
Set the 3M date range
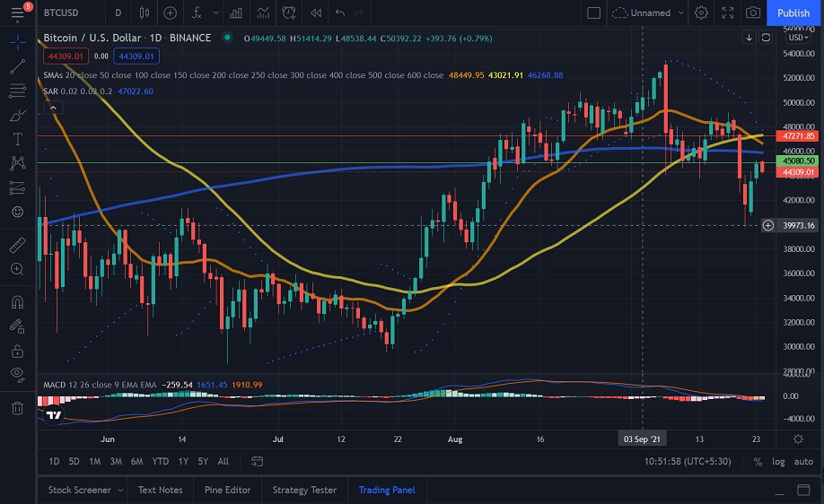pyautogui.click(x=115, y=462)
